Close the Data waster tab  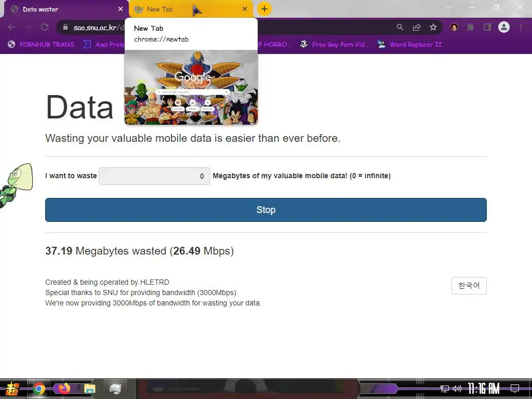coord(121,9)
